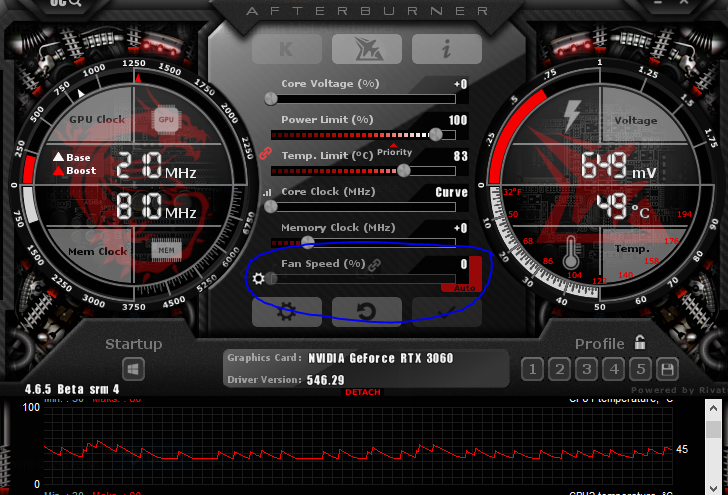728x495 pixels.
Task: Click the GPU Clock 210 MHz readout
Action: [156, 166]
